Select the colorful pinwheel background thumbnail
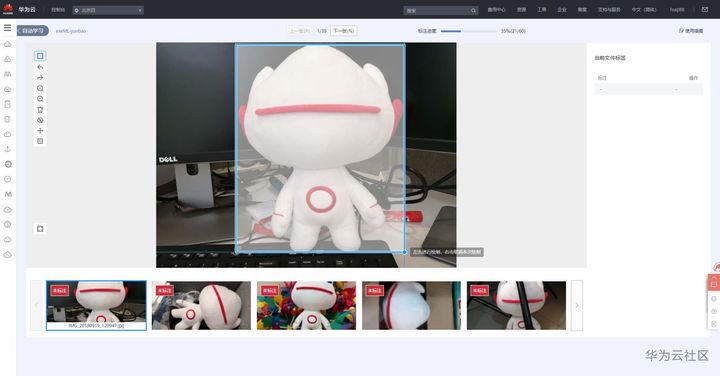 tap(306, 305)
